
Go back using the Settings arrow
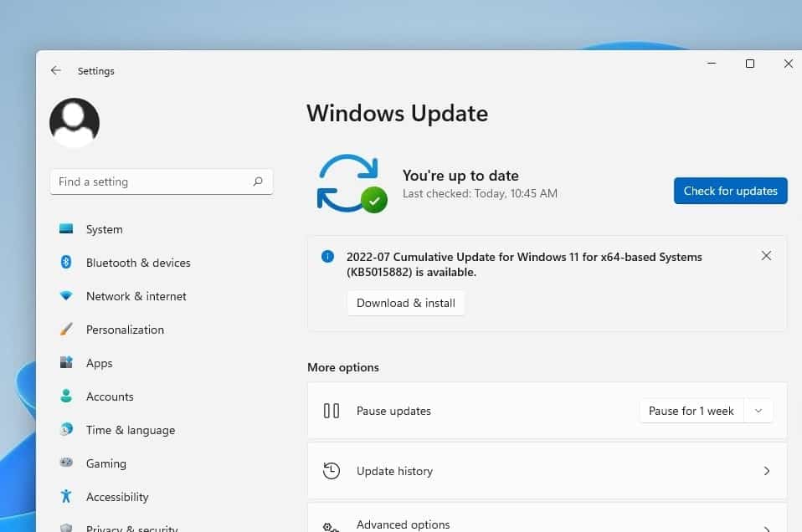(56, 71)
